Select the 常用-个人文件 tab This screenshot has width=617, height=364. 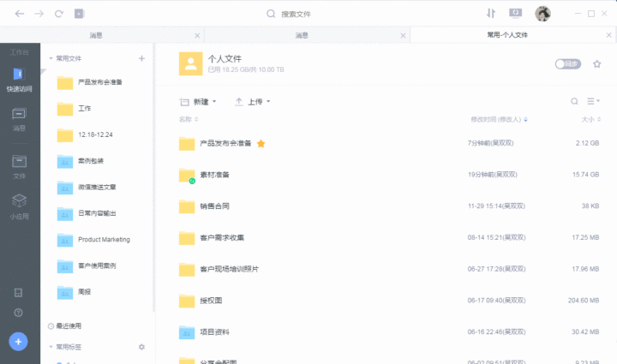pos(507,35)
